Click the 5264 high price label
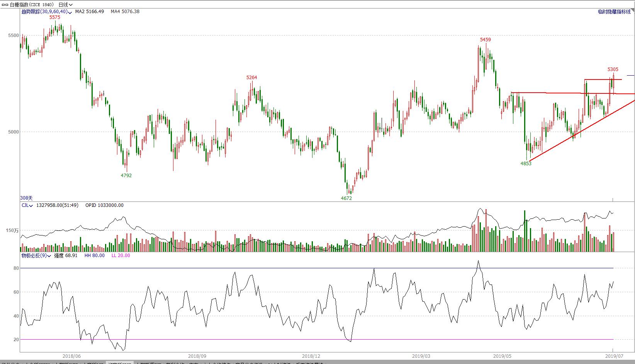 click(251, 78)
